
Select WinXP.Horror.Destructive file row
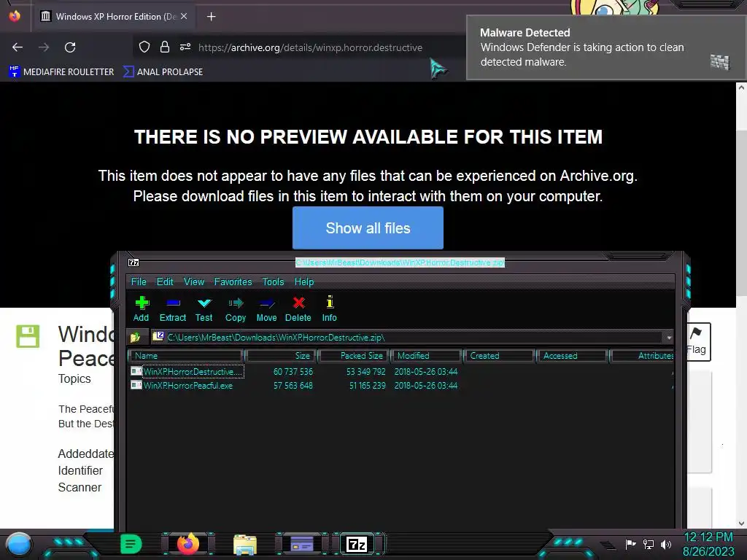coord(400,371)
